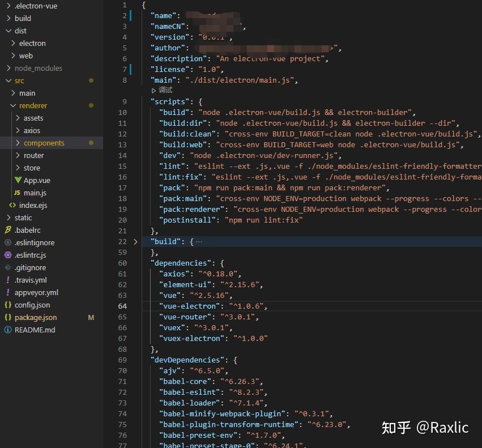Screen dimensions: 482x448
Task: Click the modified dot indicator next to src
Action: pyautogui.click(x=91, y=80)
